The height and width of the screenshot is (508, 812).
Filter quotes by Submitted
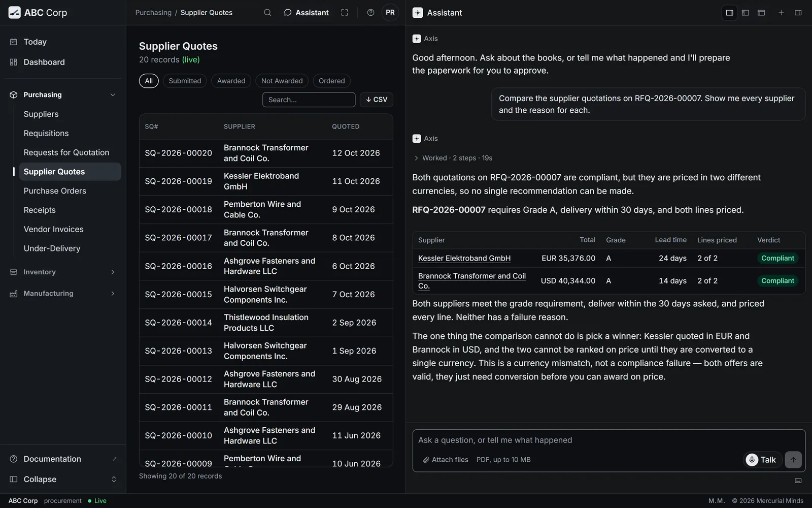(x=185, y=81)
